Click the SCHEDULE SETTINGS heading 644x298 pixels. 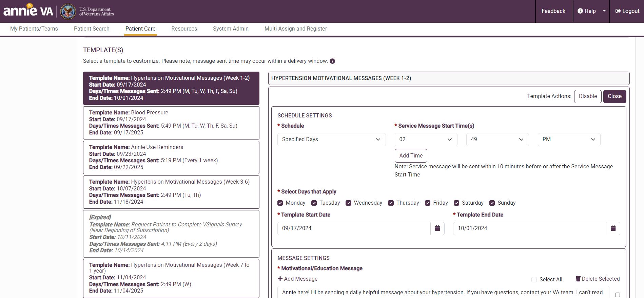tap(305, 116)
